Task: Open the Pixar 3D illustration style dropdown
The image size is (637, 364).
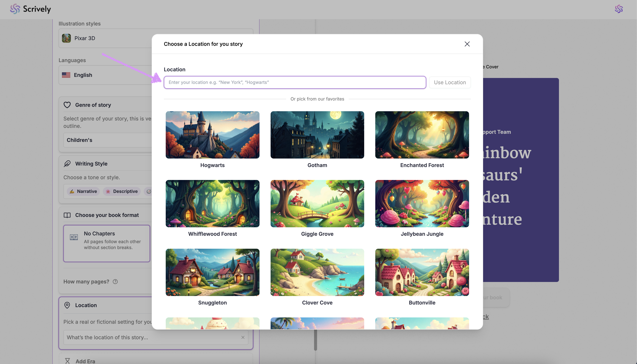Action: point(105,38)
